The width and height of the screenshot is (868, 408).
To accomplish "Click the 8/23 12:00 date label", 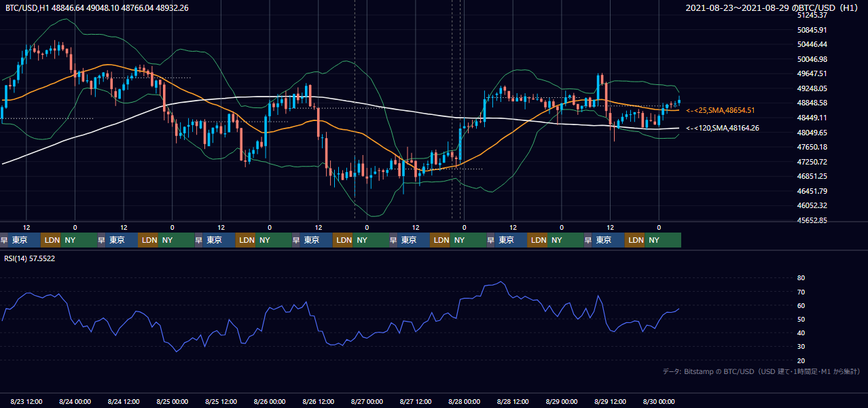I will tap(26, 402).
